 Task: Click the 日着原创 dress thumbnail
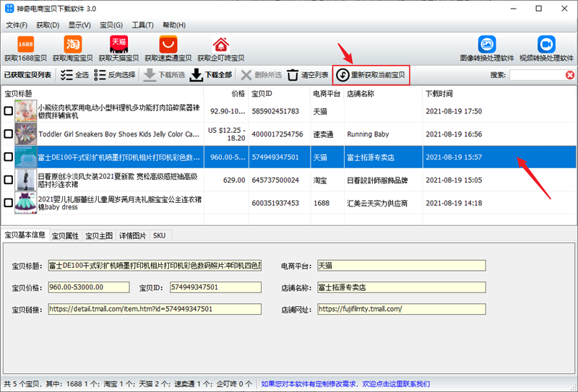[x=25, y=180]
